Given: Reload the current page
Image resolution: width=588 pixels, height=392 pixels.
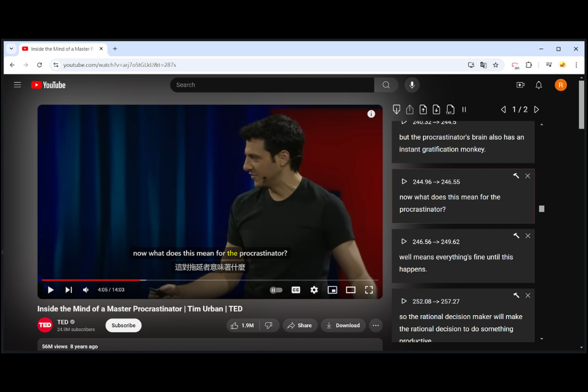Looking at the screenshot, I should [39, 65].
